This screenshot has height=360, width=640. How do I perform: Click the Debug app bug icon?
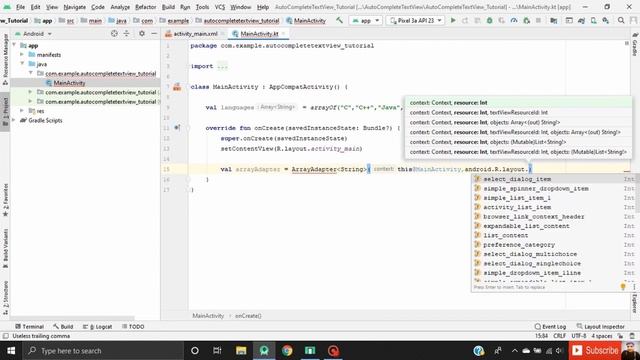(x=489, y=20)
